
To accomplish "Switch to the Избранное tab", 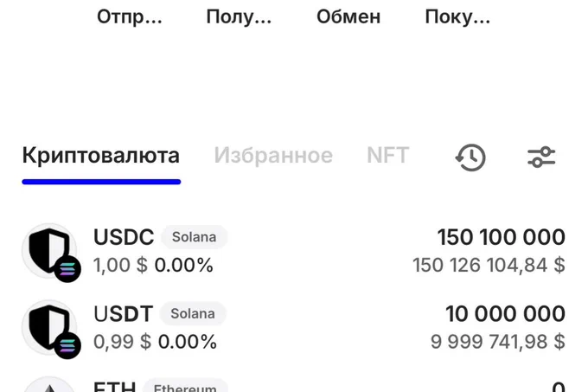I will pos(273,155).
